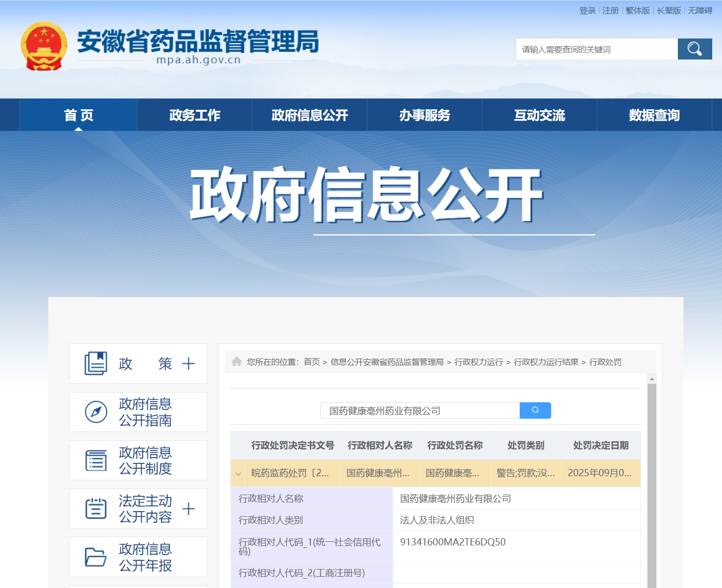Click the national emblem logo
The width and height of the screenshot is (722, 588).
click(44, 46)
